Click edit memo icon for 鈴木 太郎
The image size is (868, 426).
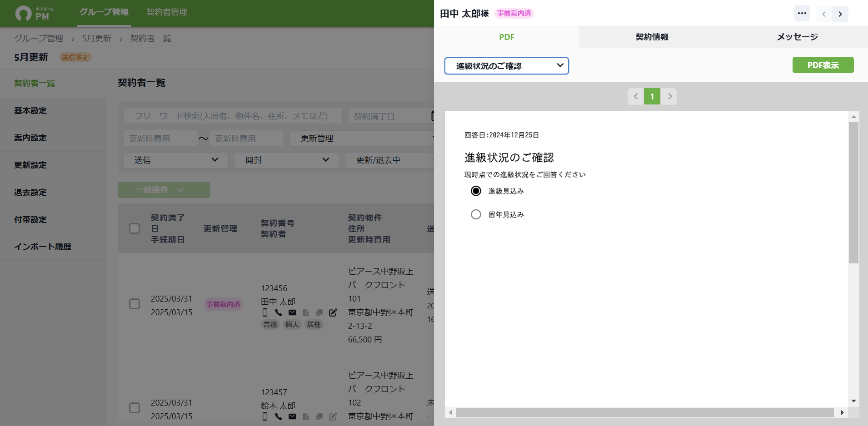pos(333,416)
